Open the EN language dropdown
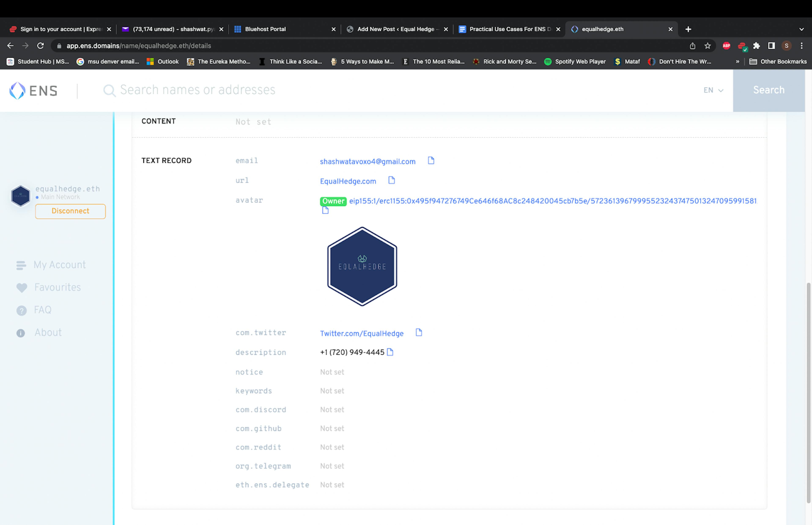 713,90
